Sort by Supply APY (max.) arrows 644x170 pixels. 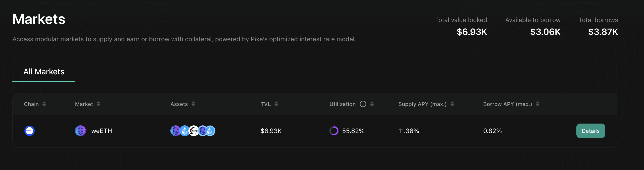pyautogui.click(x=452, y=104)
